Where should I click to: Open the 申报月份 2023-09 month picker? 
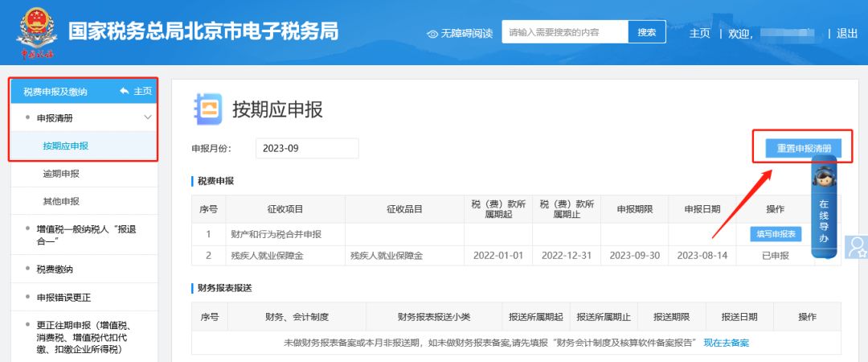click(306, 149)
